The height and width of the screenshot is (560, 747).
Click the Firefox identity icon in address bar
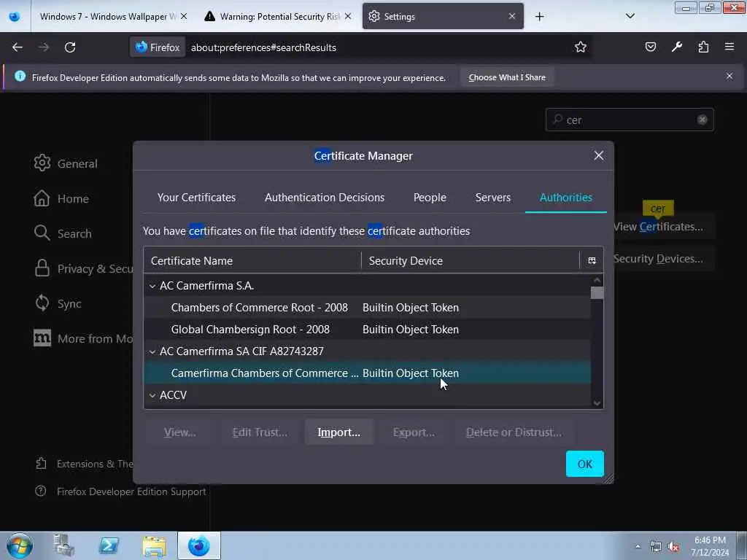click(158, 47)
